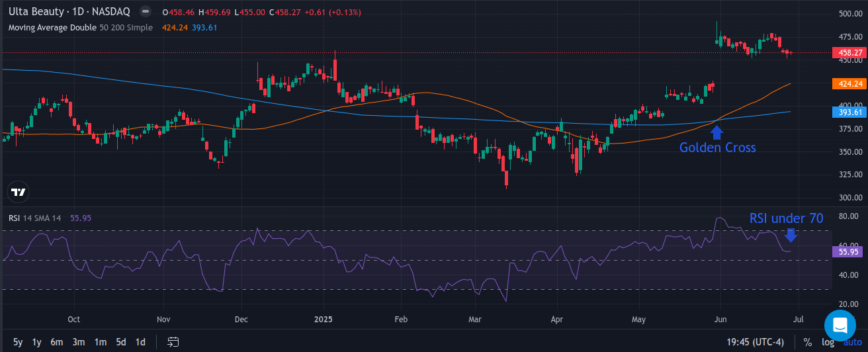Screen dimensions: 868x352
Task: Click the Golden Cross annotation text
Action: pos(717,148)
